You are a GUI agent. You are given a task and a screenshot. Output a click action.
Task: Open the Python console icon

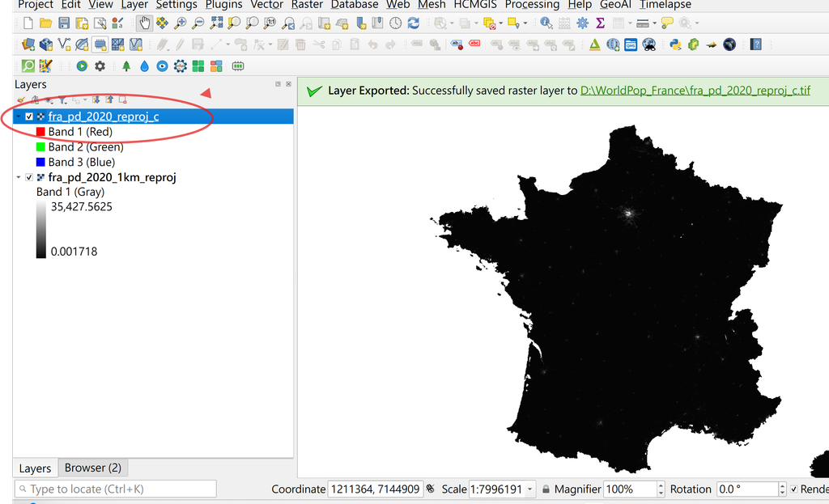pos(675,44)
